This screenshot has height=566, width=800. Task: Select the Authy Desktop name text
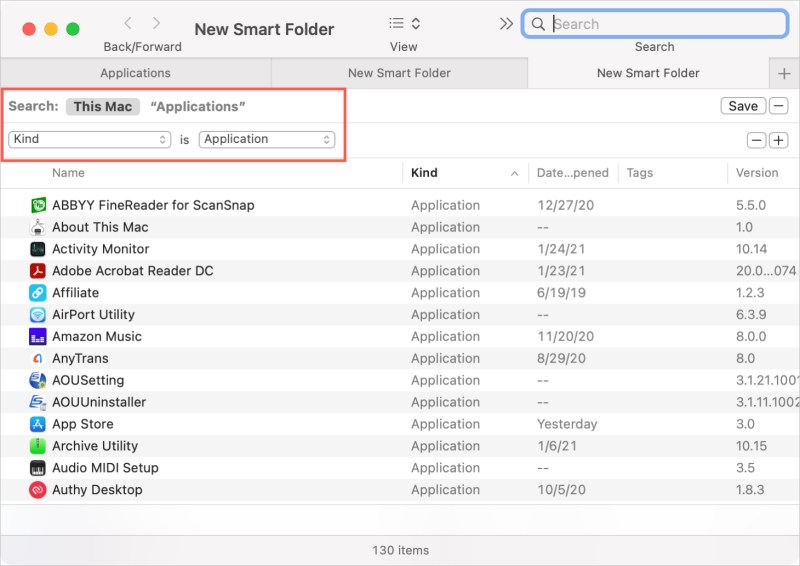pyautogui.click(x=97, y=490)
